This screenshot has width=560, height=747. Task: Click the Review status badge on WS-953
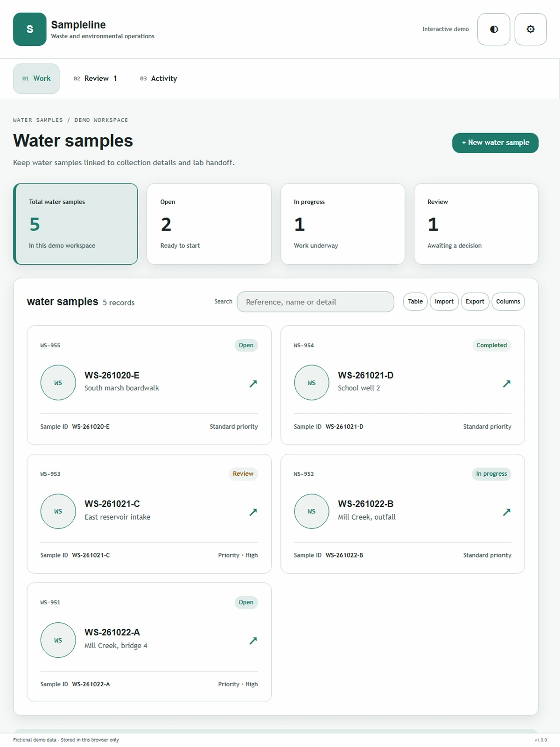243,473
